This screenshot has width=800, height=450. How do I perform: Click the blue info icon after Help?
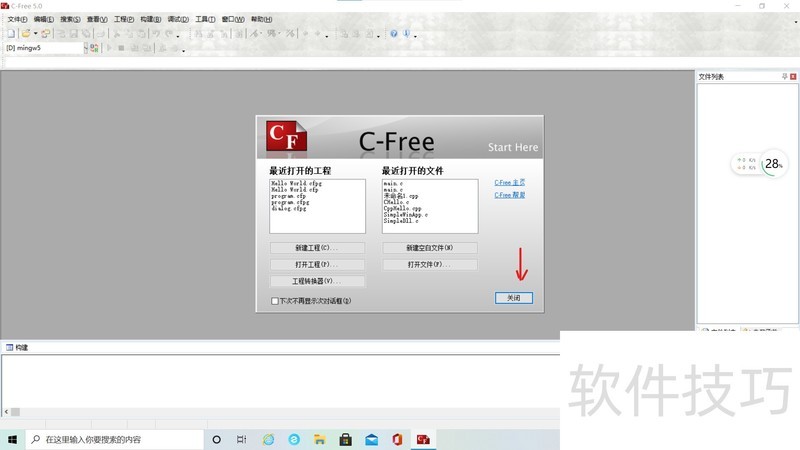point(407,34)
